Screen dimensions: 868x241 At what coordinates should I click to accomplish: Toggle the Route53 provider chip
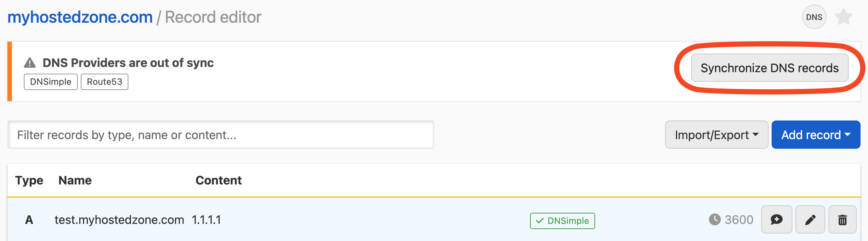(104, 81)
